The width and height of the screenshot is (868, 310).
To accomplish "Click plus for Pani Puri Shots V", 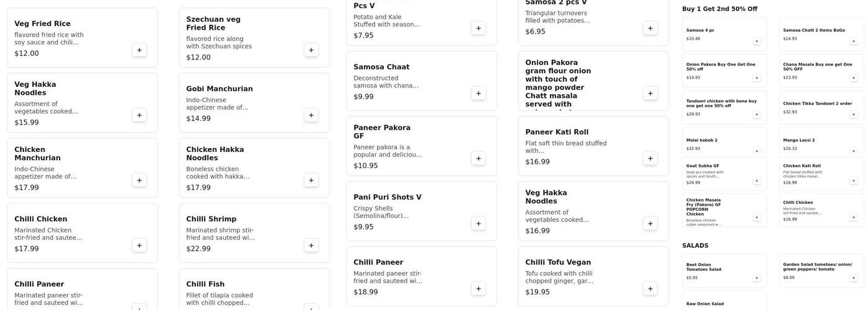I will coord(478,224).
